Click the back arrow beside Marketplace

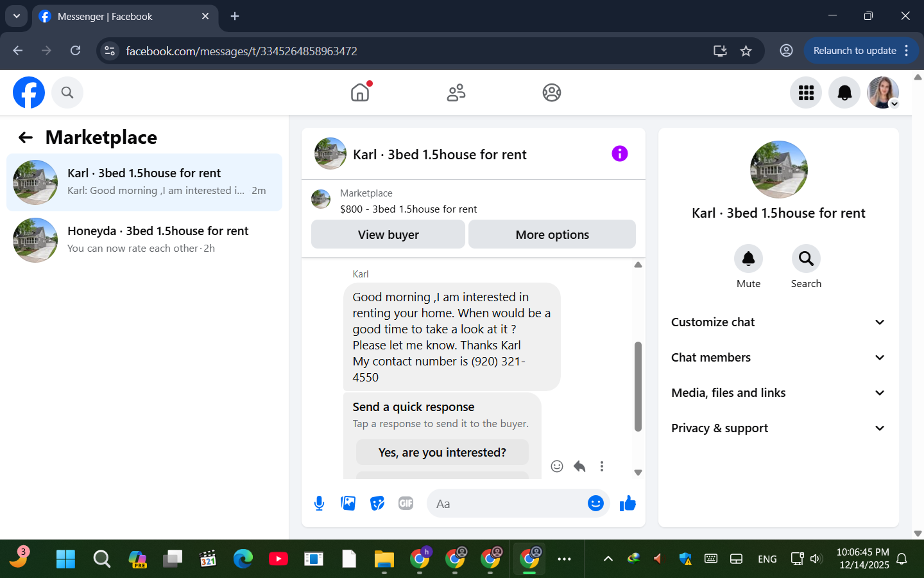[x=26, y=137]
